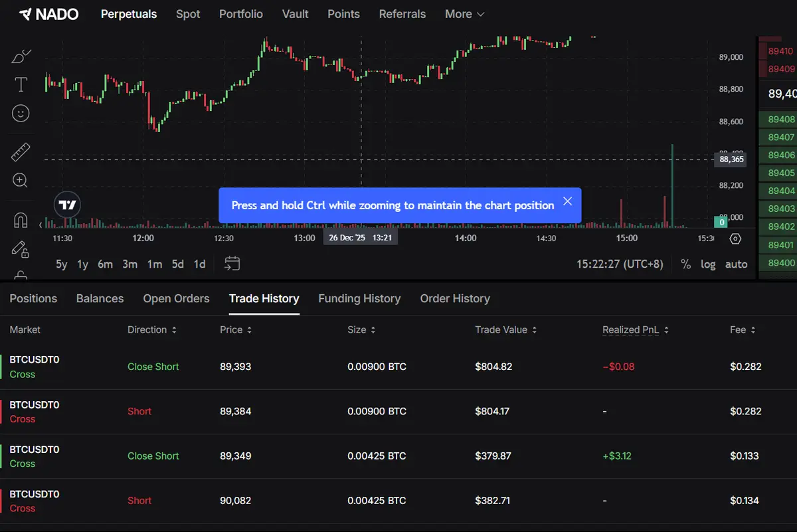Click the Market column header
Screen dimensions: 797x532
point(25,329)
